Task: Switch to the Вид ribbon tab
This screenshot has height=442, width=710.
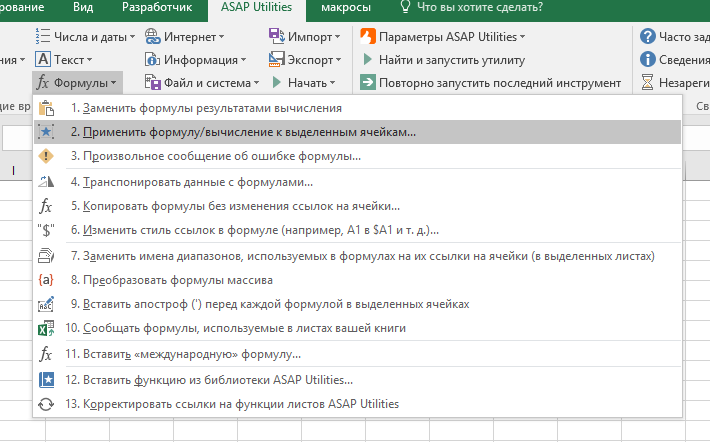Action: click(83, 7)
